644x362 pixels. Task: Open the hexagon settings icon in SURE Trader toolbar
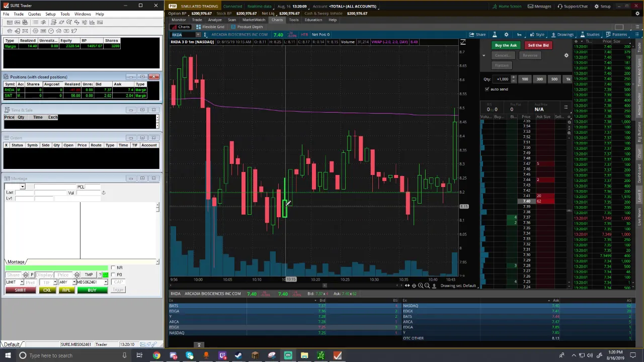click(x=35, y=31)
